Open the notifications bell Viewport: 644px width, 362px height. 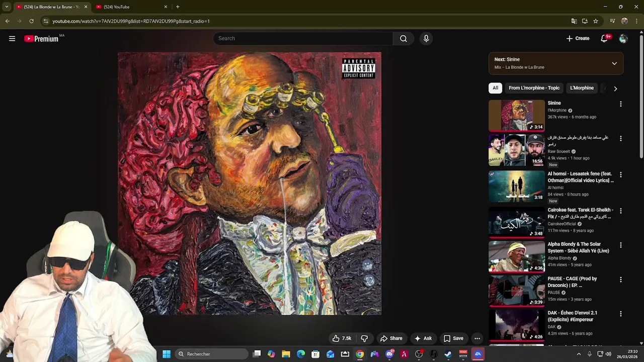click(x=605, y=39)
